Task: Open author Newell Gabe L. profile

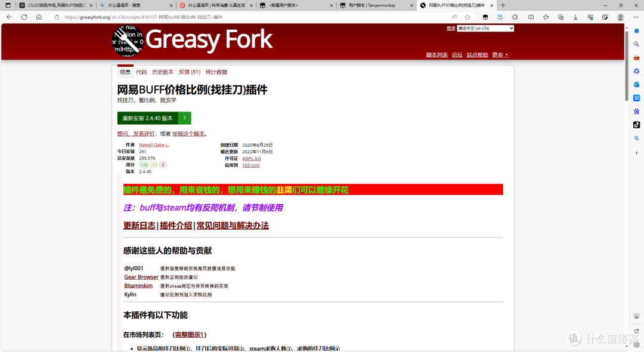Action: point(154,145)
